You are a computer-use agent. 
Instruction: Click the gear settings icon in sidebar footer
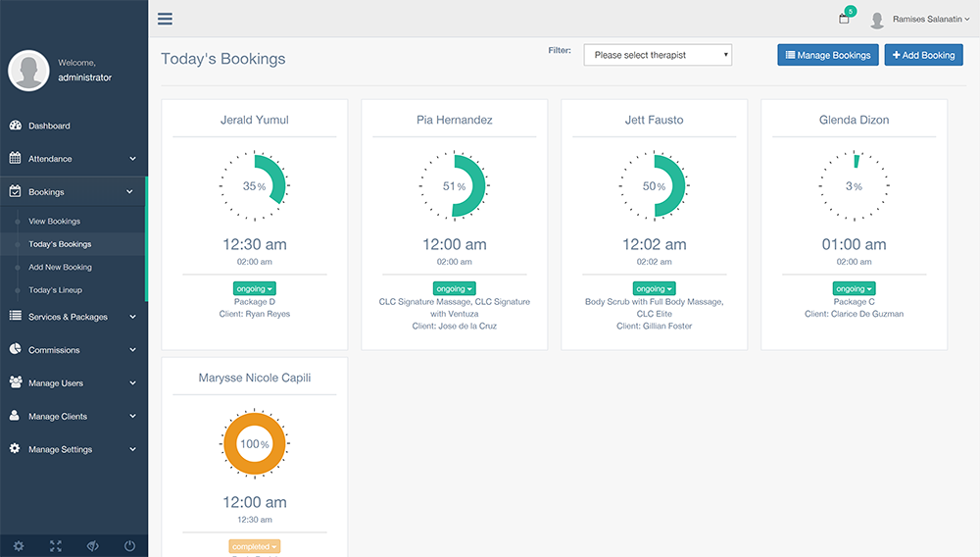coord(19,546)
